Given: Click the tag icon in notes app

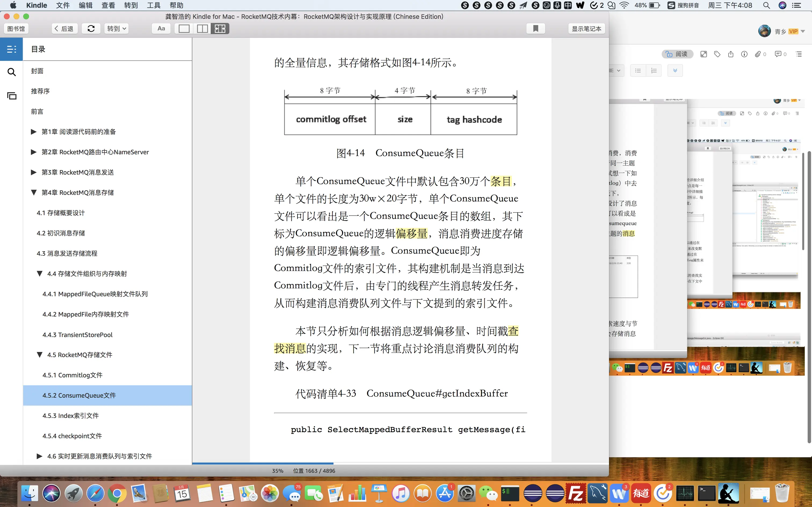Looking at the screenshot, I should pyautogui.click(x=717, y=54).
